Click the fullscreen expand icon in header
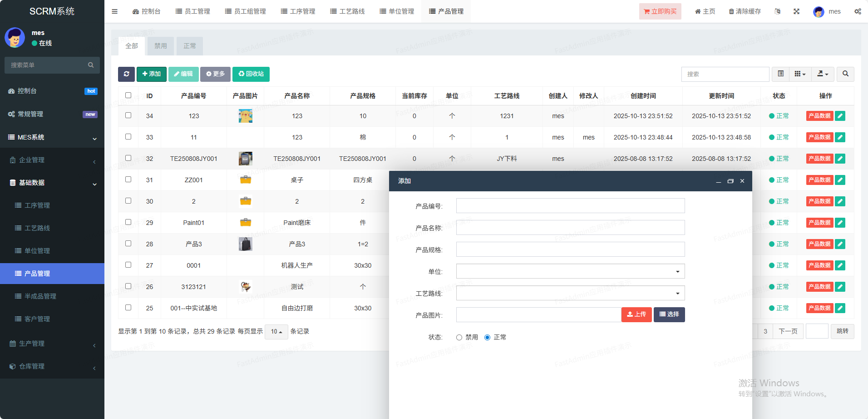 pyautogui.click(x=796, y=11)
